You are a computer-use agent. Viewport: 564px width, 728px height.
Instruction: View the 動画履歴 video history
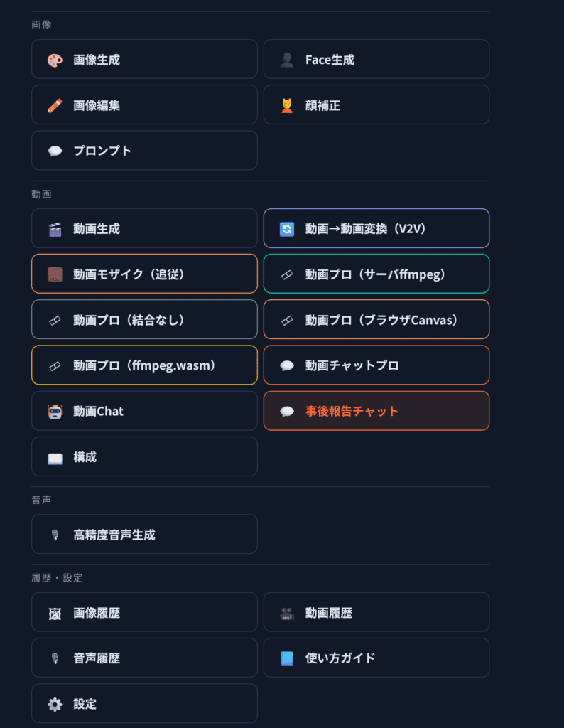click(x=376, y=613)
